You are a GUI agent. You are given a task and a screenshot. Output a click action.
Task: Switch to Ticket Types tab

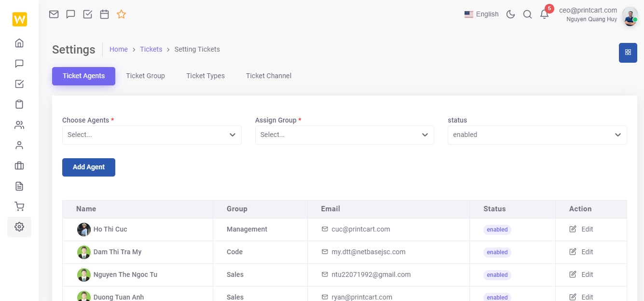206,76
